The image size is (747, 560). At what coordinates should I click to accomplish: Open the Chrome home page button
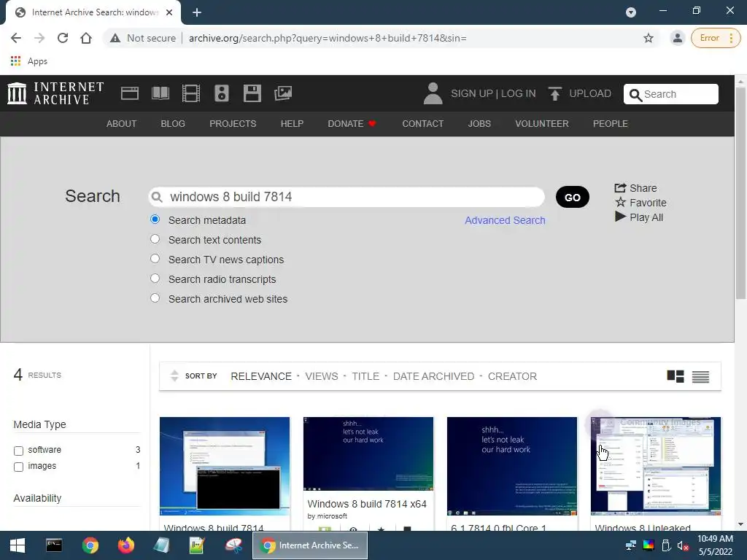(x=86, y=38)
